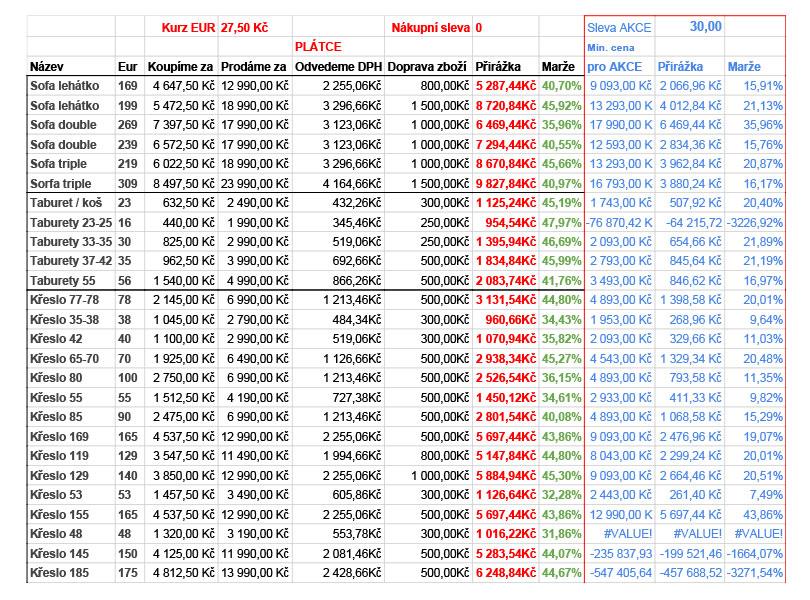
Task: Select the Křeslo 185 name cell
Action: pyautogui.click(x=59, y=573)
